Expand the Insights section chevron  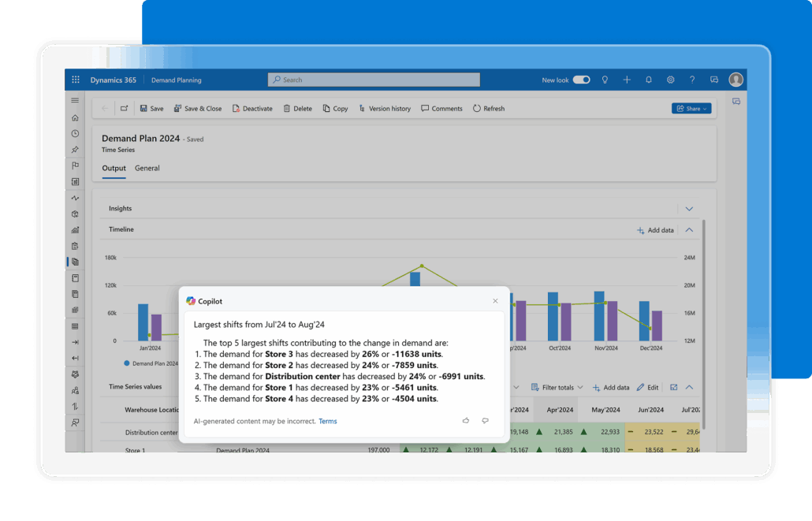tap(689, 209)
